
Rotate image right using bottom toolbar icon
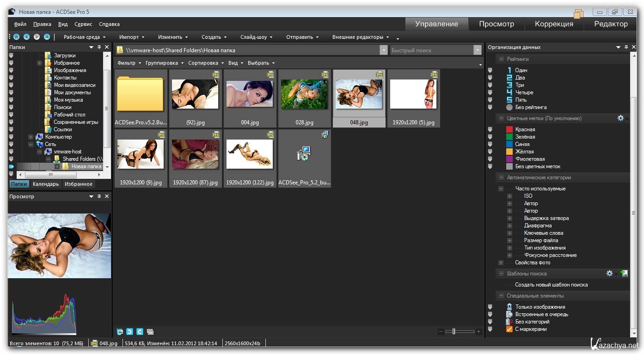[140, 331]
